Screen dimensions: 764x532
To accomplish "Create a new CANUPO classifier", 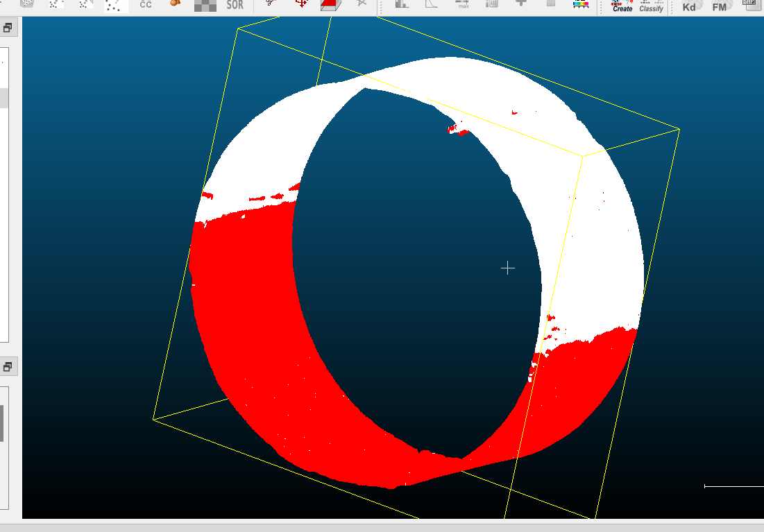I will tap(621, 6).
